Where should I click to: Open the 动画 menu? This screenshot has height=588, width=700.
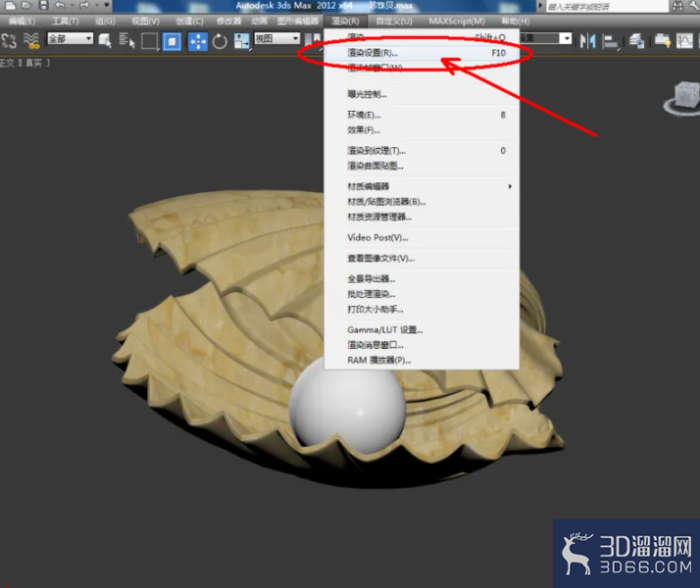[259, 21]
